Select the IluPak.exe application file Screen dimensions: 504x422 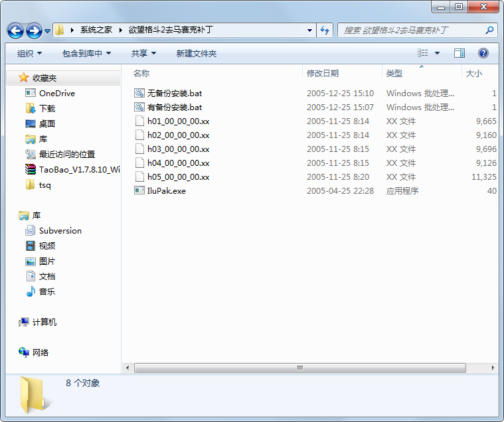[166, 190]
